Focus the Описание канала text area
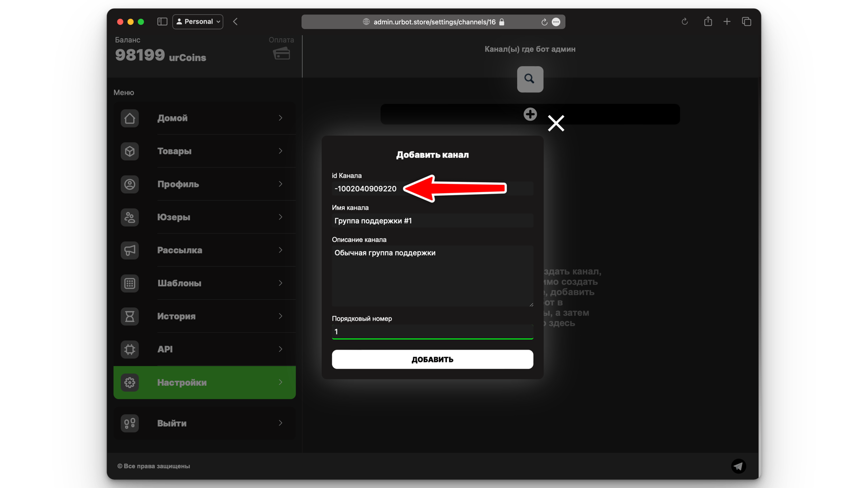This screenshot has width=868, height=488. pyautogui.click(x=432, y=276)
